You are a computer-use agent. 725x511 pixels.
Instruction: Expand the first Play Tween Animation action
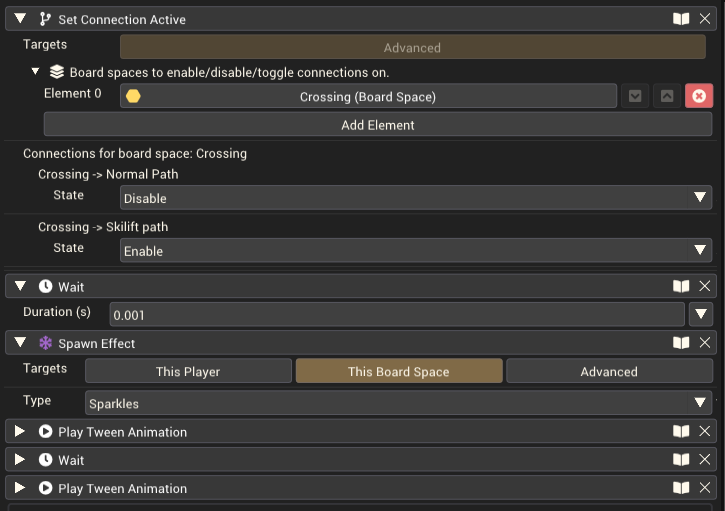coord(19,431)
